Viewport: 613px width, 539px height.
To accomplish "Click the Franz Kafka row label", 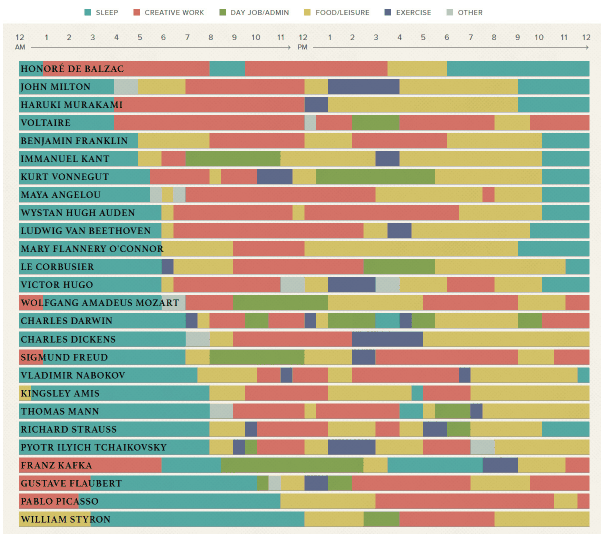I will [x=56, y=465].
